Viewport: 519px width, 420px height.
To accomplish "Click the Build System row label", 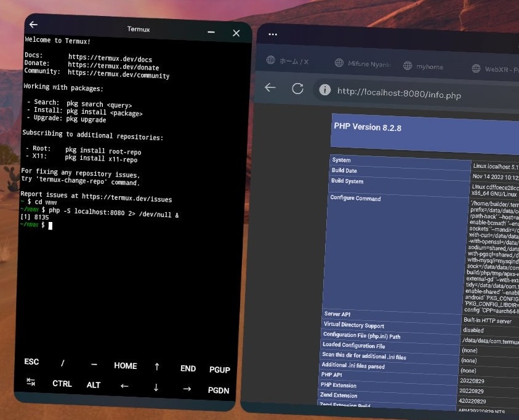I will (x=347, y=181).
